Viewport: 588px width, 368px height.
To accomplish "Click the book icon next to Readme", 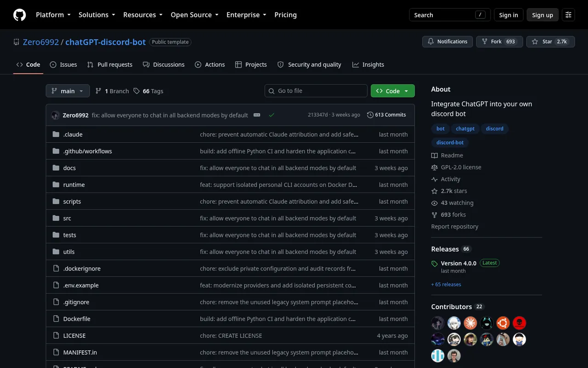I will click(435, 155).
